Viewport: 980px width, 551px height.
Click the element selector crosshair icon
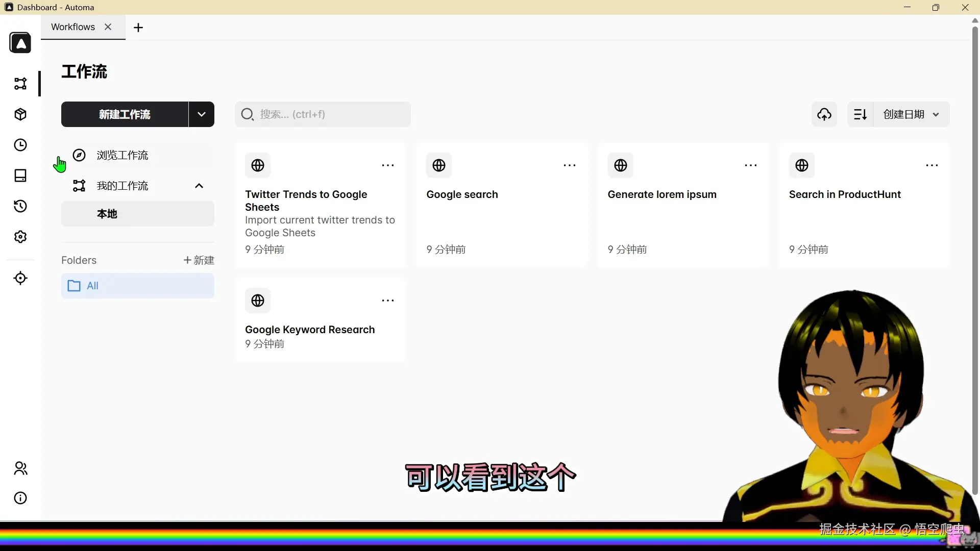tap(20, 278)
